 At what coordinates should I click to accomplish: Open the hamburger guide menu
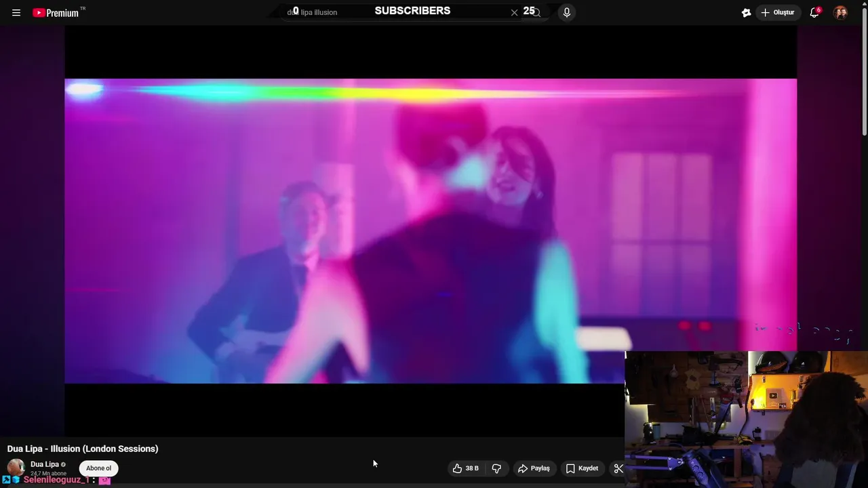point(16,13)
